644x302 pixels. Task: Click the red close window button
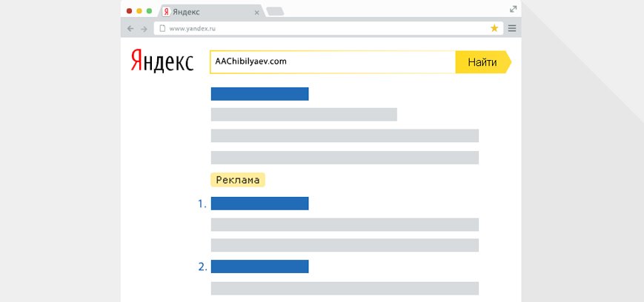[130, 11]
